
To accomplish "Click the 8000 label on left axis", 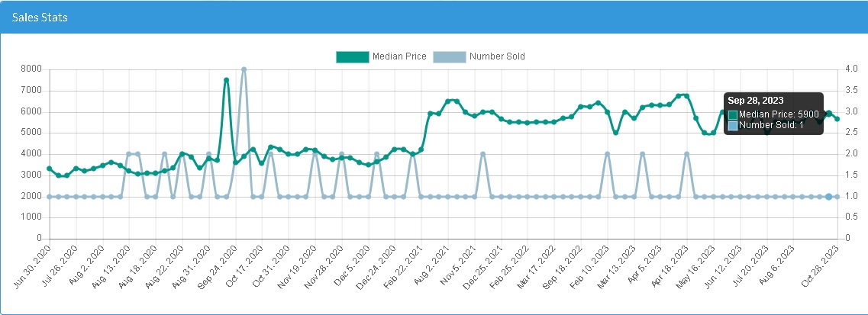I will click(x=31, y=69).
